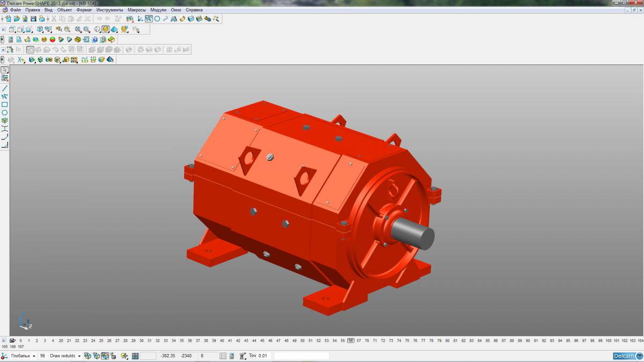
Task: Toggle the shaded view mode button
Action: [106, 29]
